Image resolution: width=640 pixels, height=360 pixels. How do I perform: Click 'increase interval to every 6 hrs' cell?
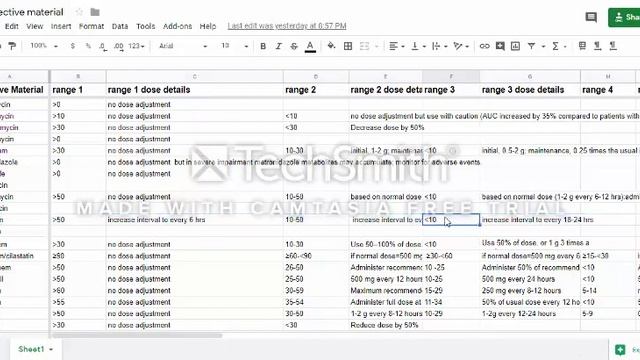(x=194, y=220)
